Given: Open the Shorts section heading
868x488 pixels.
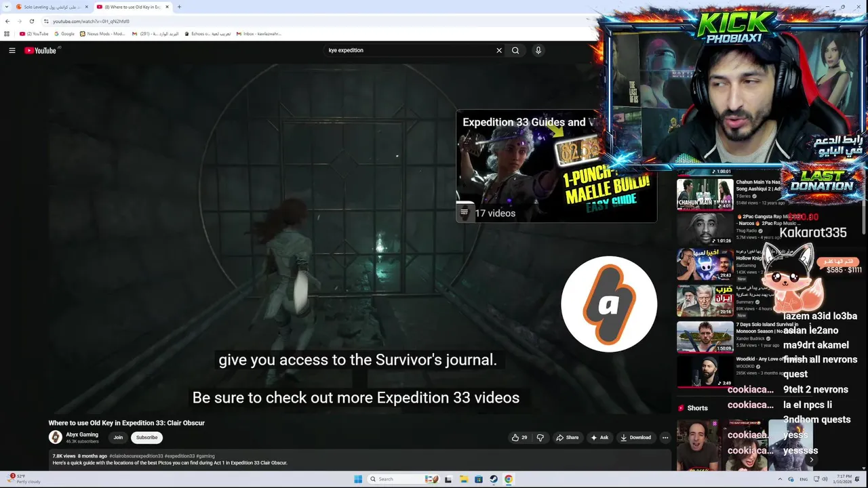Looking at the screenshot, I should [692, 408].
